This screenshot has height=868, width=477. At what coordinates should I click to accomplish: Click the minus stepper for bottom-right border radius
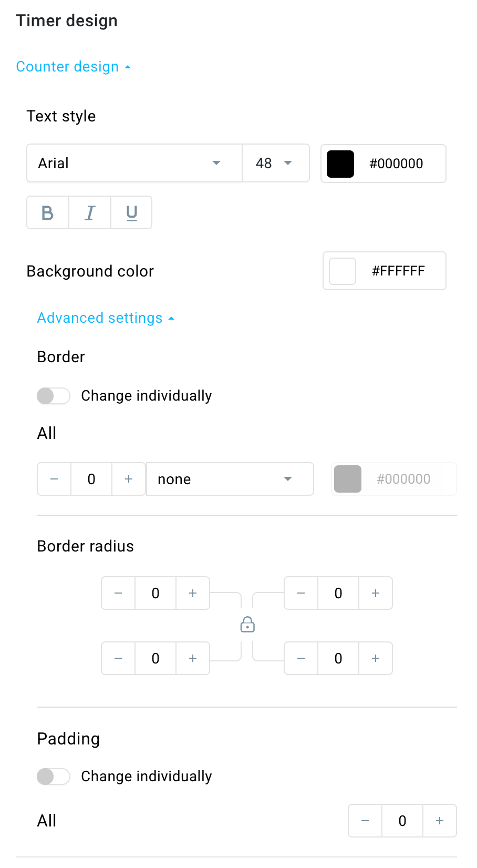300,658
